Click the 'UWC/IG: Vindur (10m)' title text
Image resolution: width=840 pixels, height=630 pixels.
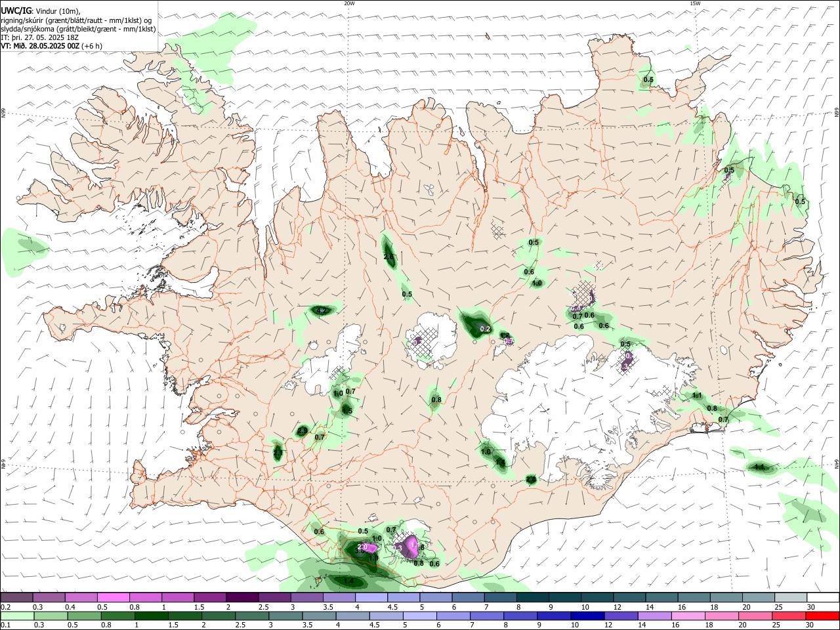(x=41, y=10)
